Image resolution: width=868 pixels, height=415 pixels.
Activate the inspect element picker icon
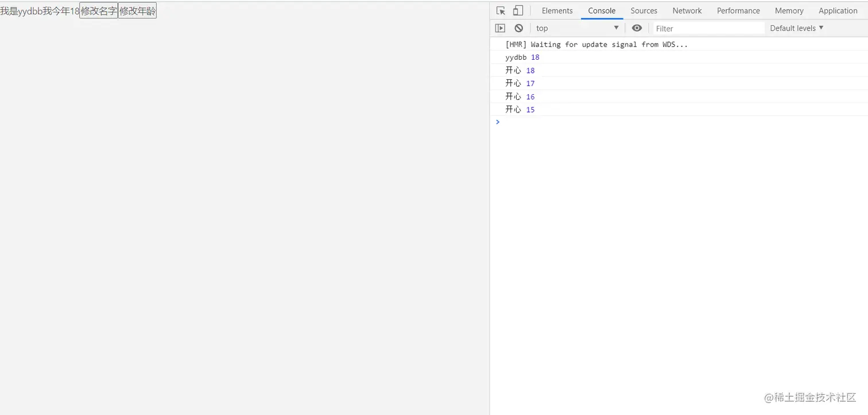pyautogui.click(x=501, y=10)
